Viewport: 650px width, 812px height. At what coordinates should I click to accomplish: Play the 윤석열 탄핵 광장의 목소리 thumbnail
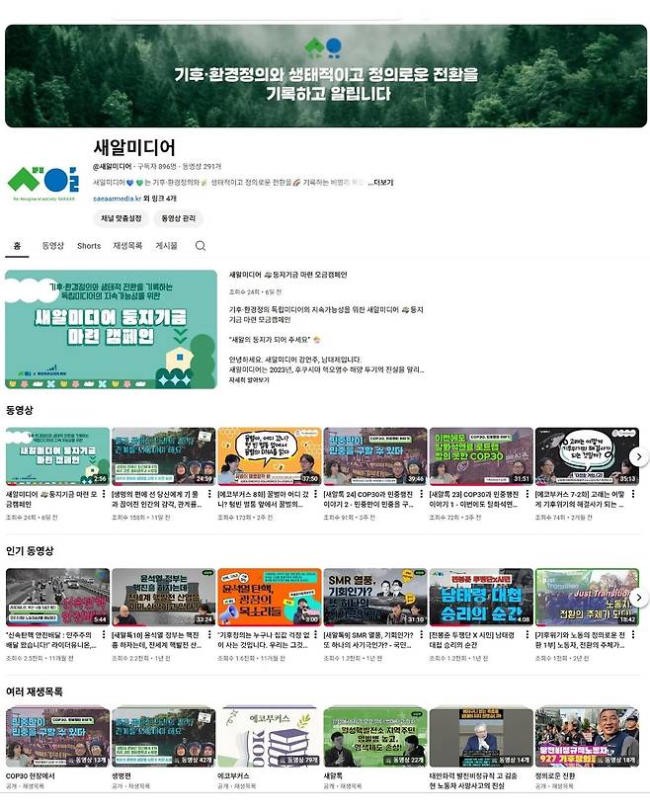point(270,597)
